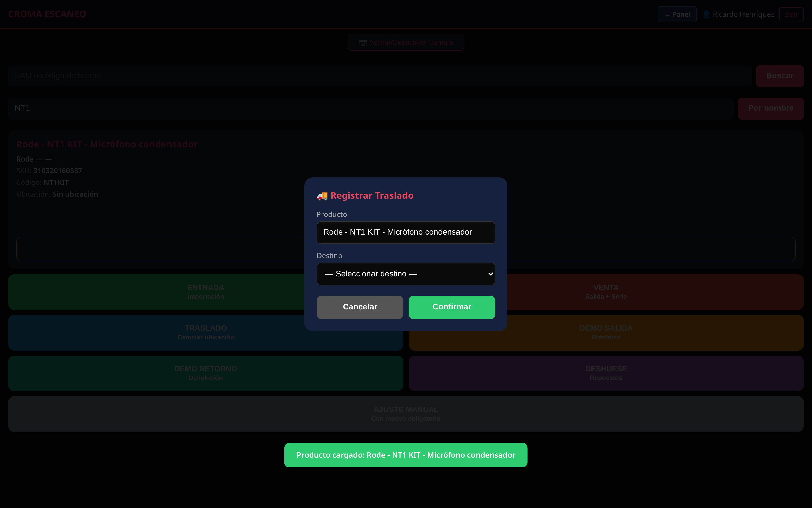Screen dimensions: 812x508
Task: Click the Producto field in the dialog
Action: pos(406,232)
